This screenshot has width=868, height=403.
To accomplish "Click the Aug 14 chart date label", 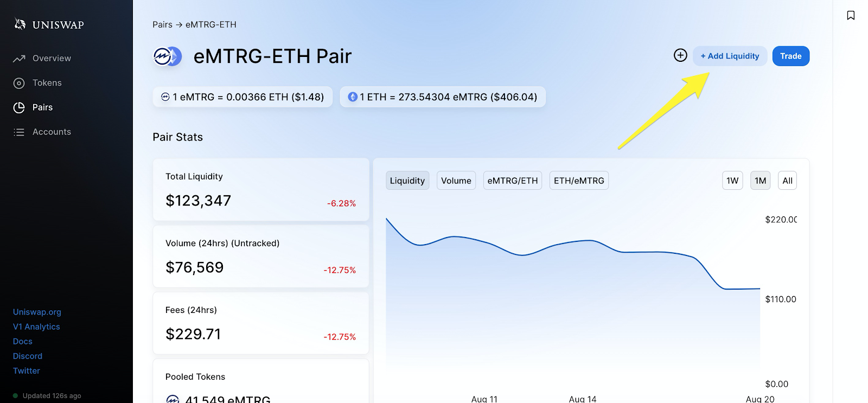I will [x=583, y=399].
